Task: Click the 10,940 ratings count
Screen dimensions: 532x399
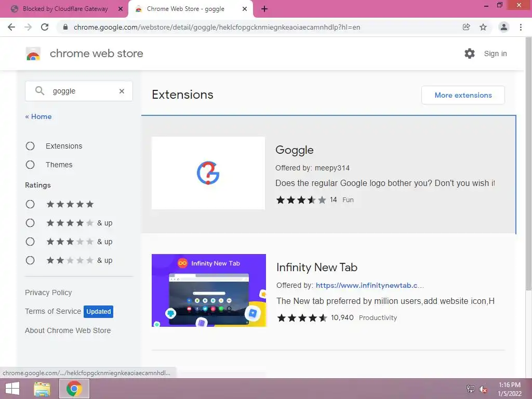Action: [342, 317]
